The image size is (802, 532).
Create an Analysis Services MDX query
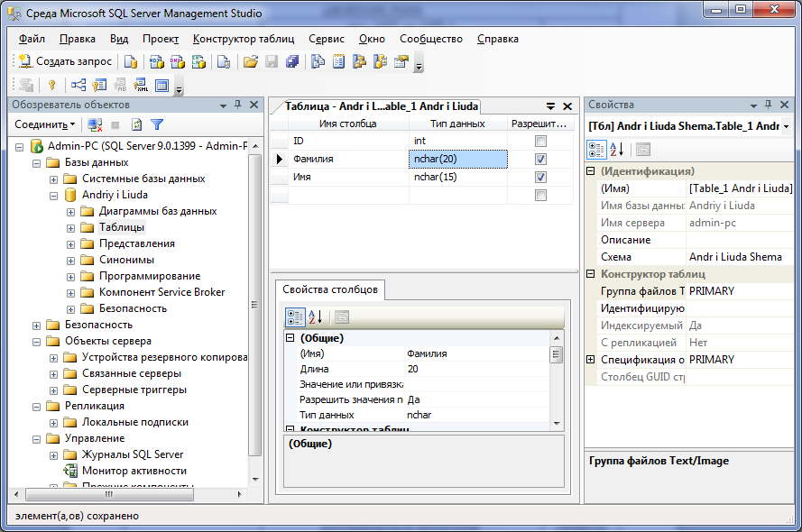coord(156,62)
